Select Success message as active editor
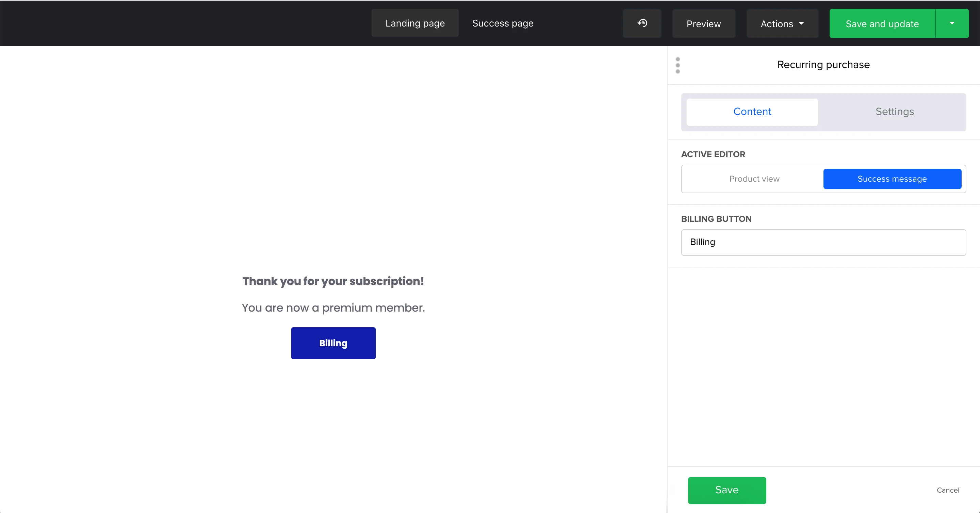980x513 pixels. point(892,179)
